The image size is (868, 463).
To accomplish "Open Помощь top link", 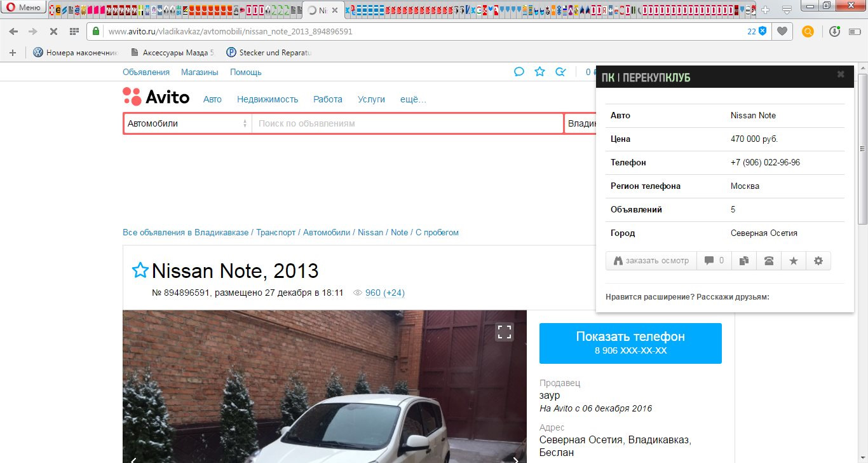I will click(246, 72).
